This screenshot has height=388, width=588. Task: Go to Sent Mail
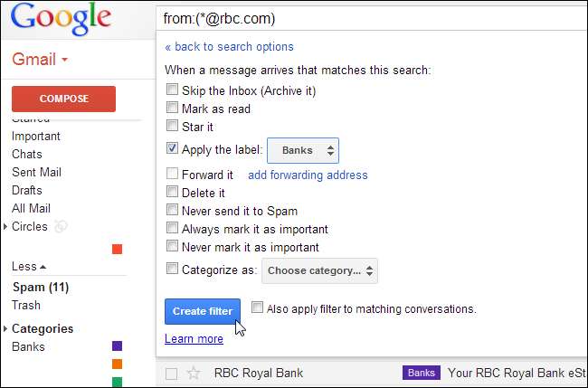pyautogui.click(x=36, y=172)
